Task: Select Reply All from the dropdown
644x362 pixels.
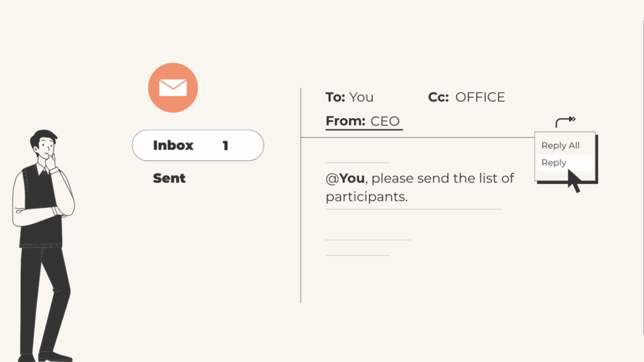Action: pos(560,145)
